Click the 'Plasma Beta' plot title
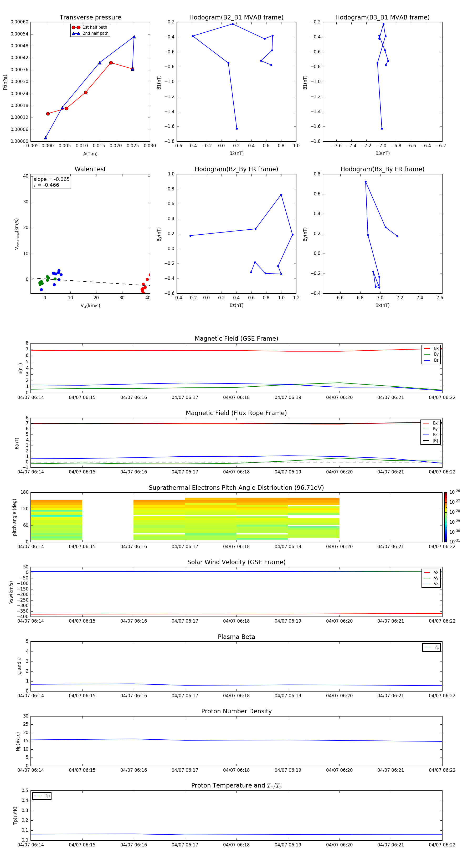The height and width of the screenshot is (868, 473). (236, 637)
